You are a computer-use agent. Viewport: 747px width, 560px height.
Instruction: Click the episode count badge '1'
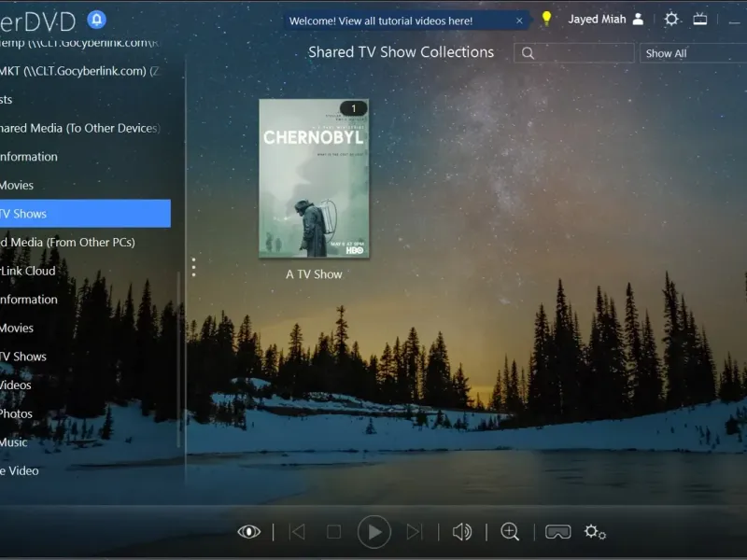354,108
